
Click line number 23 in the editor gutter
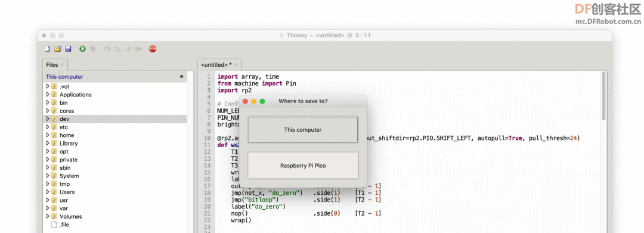point(208,227)
